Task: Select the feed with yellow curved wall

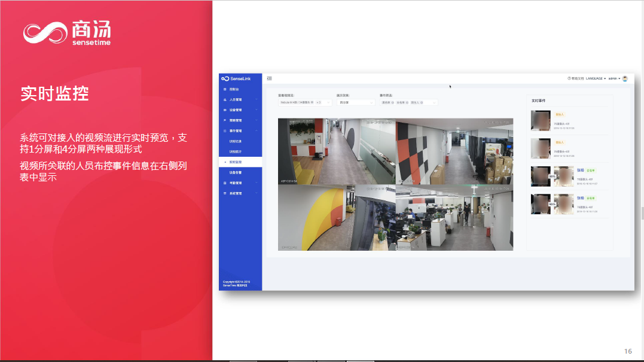Action: pos(337,217)
